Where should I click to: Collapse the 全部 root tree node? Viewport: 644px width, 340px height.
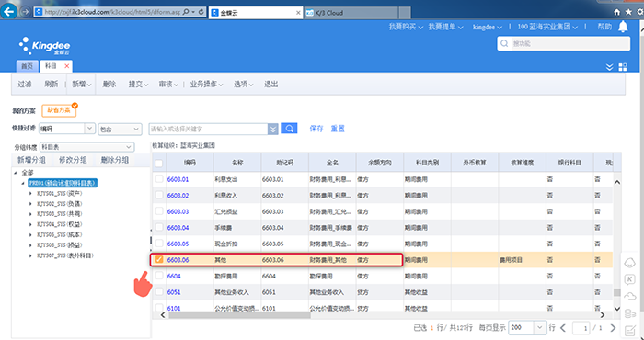(16, 173)
